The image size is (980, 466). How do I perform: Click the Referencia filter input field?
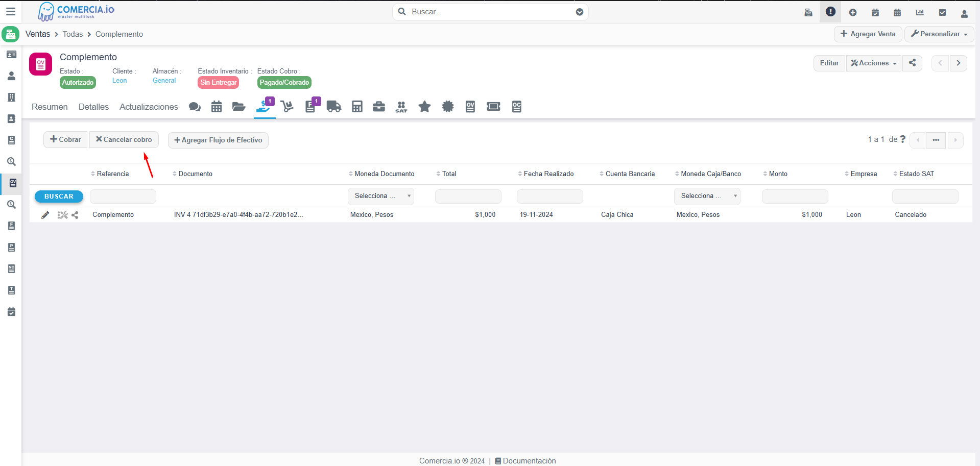coord(123,197)
